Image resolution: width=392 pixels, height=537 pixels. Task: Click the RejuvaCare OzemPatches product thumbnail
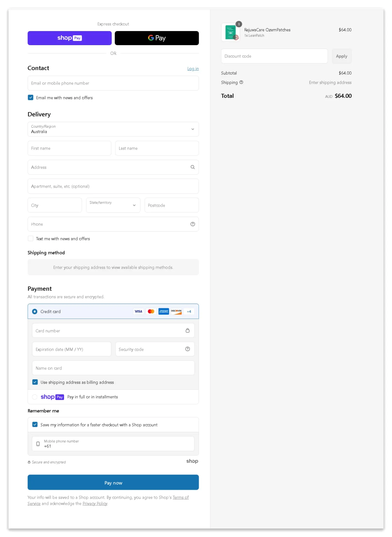coord(230,32)
